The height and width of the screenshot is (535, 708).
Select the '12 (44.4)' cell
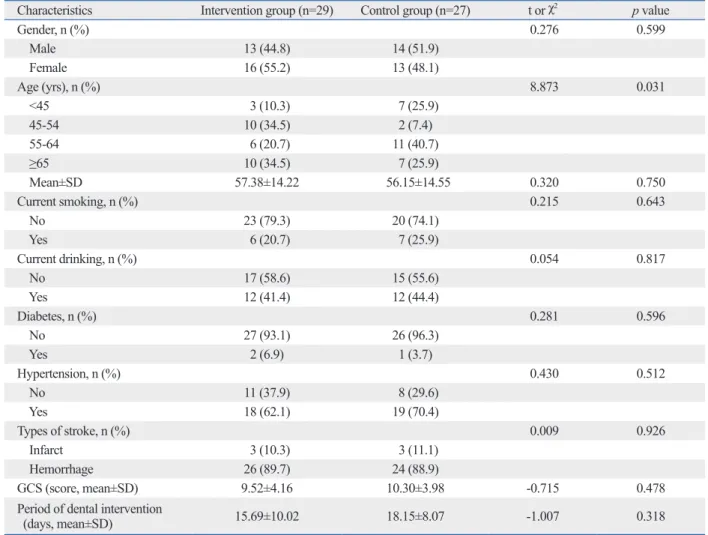(415, 297)
